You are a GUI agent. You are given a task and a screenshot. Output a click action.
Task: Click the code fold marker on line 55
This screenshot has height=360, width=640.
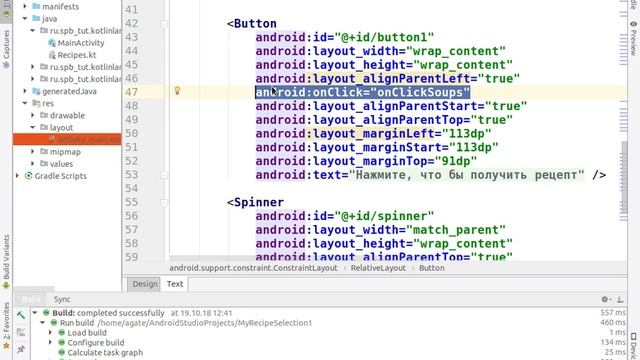pos(164,202)
